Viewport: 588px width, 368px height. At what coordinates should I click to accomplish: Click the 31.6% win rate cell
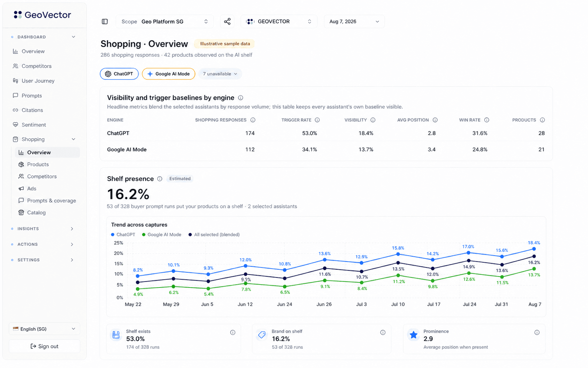pos(480,133)
